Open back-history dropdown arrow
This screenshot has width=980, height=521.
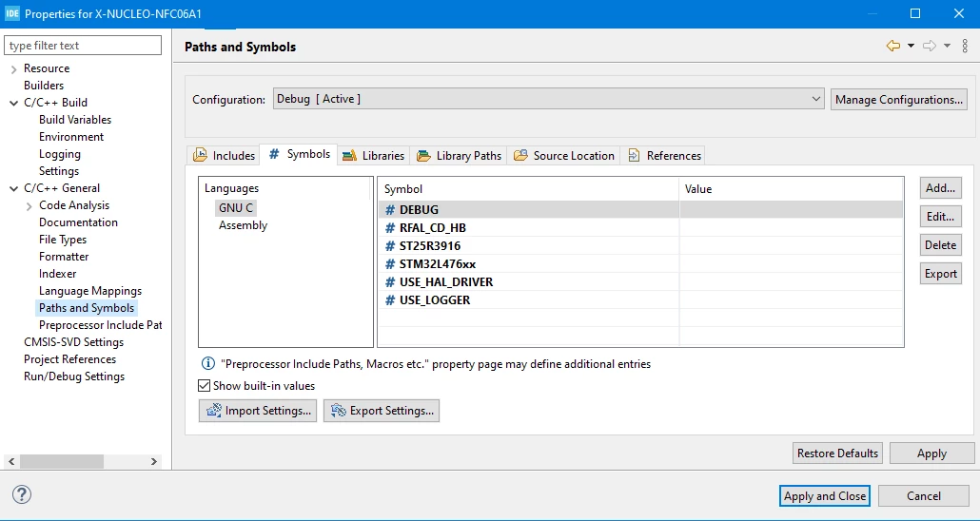tap(911, 46)
